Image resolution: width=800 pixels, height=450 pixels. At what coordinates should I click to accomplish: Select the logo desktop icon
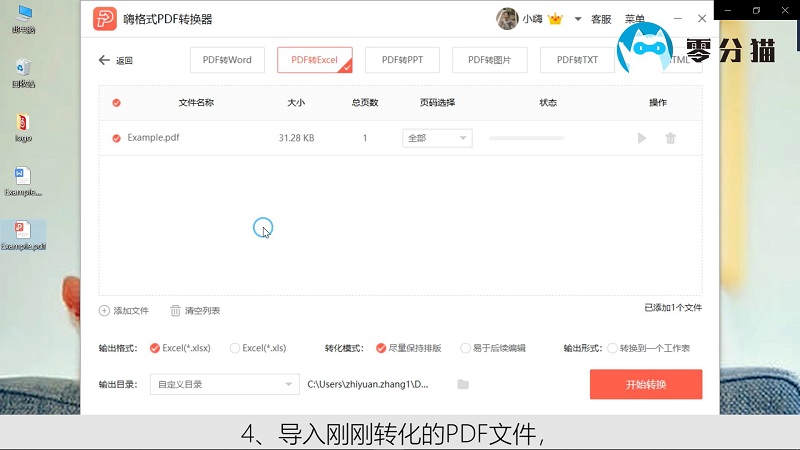coord(23,128)
